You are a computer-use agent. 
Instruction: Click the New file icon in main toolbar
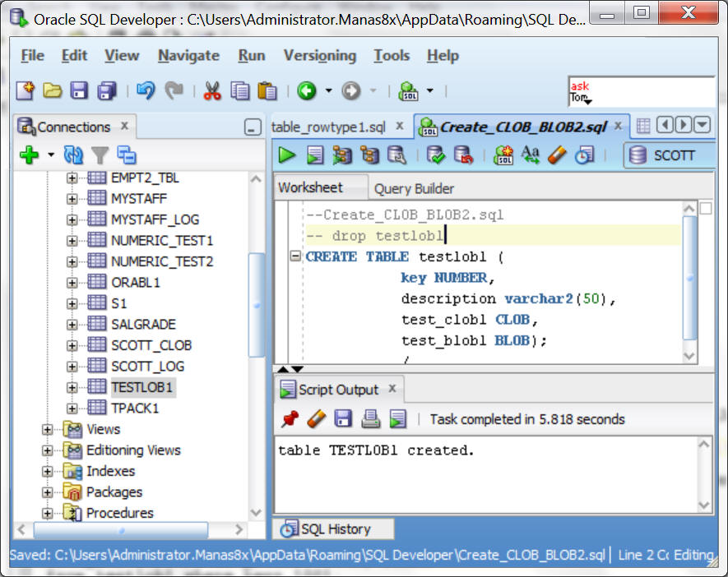click(25, 90)
